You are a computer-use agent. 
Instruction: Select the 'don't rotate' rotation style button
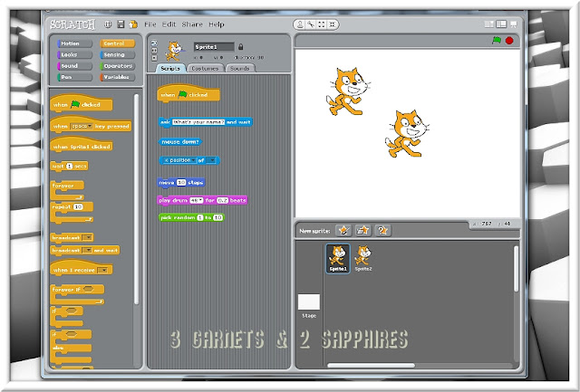point(154,58)
